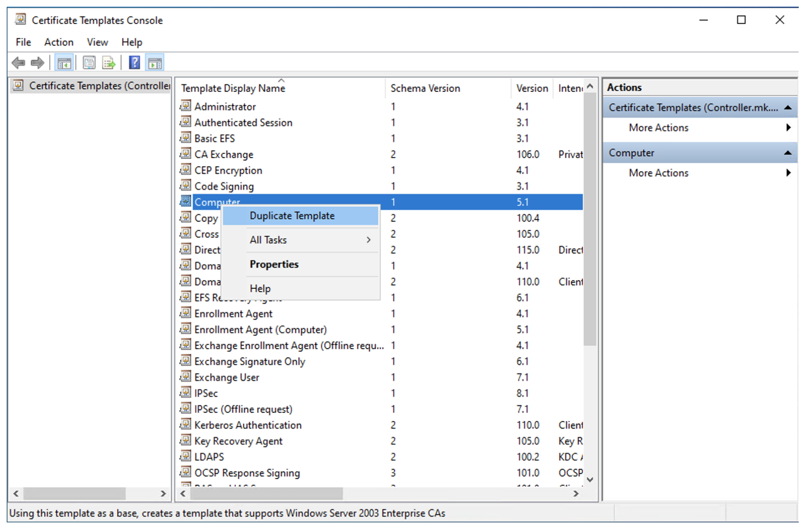The image size is (805, 532).
Task: Click template list vertical scrollbar down arrow
Action: tap(590, 480)
